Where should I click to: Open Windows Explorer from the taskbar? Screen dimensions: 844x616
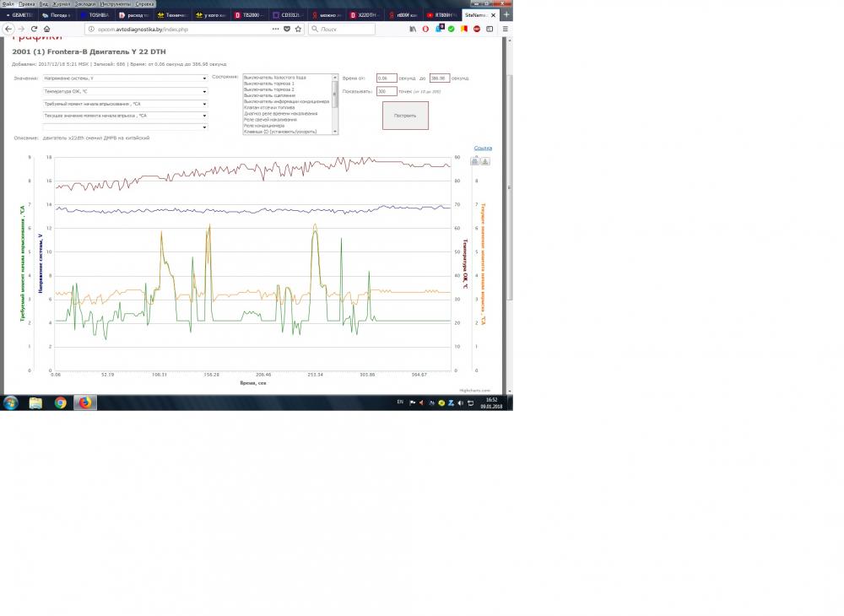(x=35, y=403)
